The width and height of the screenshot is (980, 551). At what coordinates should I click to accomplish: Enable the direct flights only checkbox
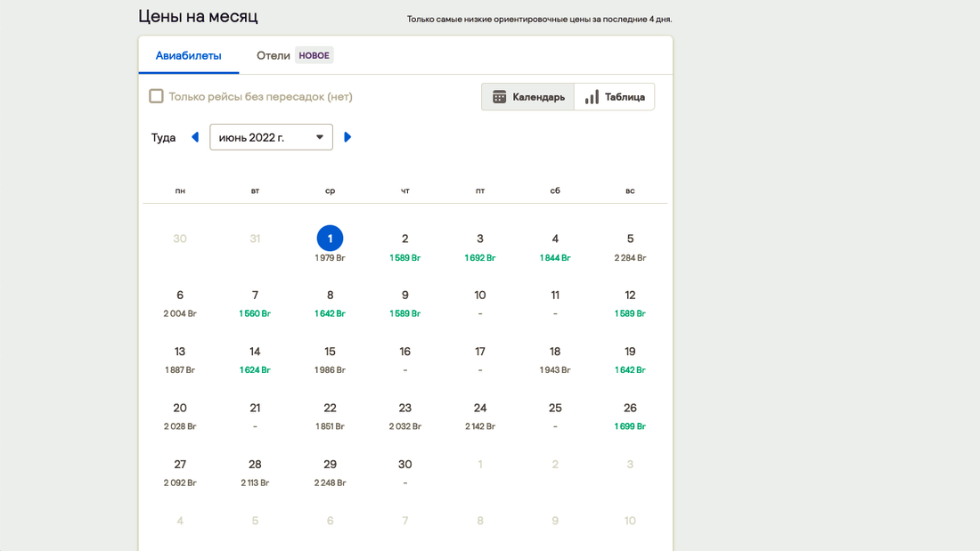click(x=156, y=96)
